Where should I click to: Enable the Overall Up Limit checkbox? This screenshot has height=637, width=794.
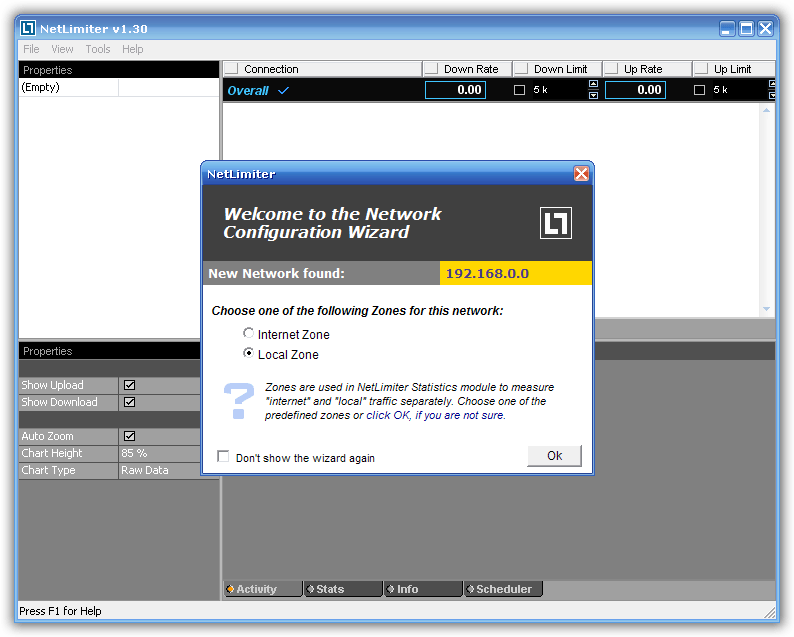699,90
